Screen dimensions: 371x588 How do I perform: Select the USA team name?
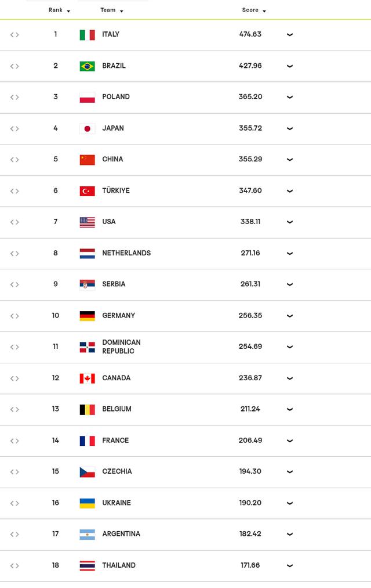pos(109,222)
